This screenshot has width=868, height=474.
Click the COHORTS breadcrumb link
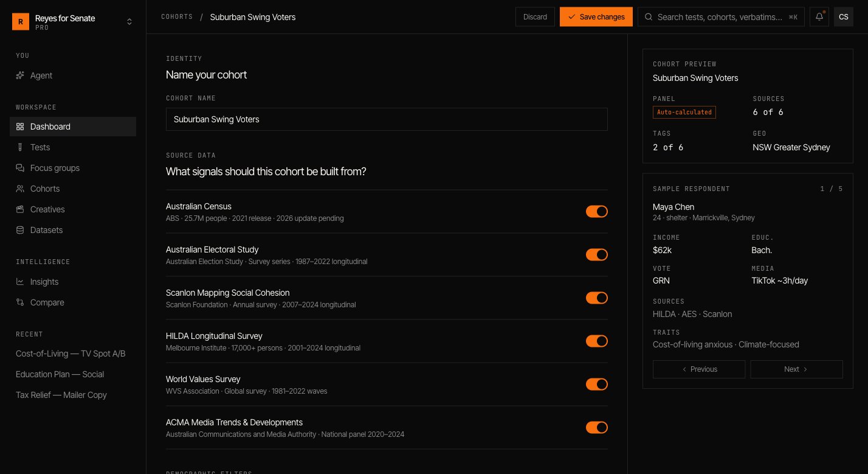177,17
